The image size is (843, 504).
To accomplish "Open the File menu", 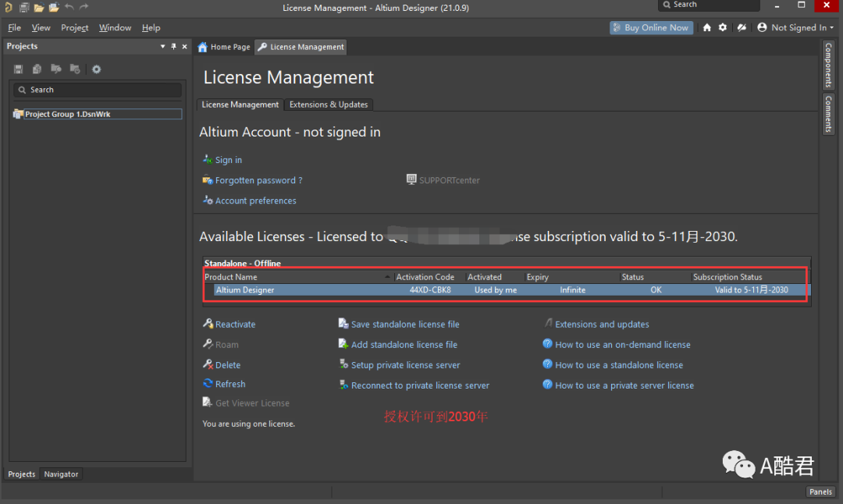I will 15,27.
